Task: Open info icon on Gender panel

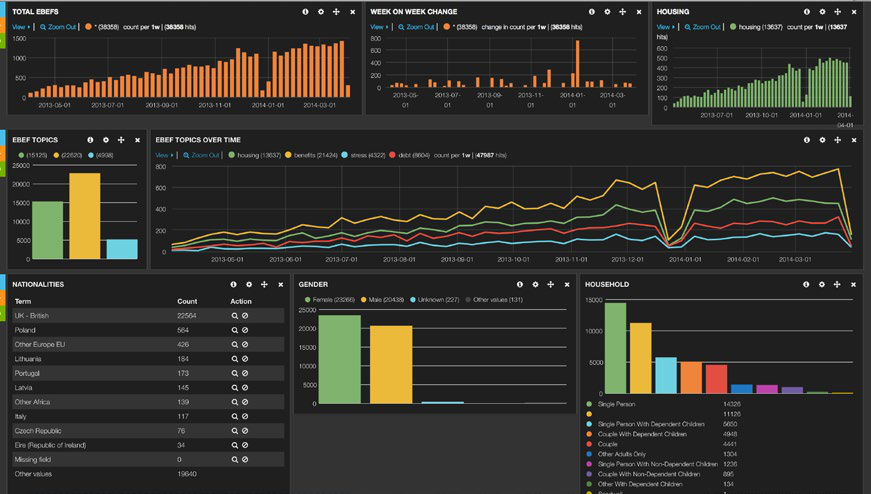Action: 519,285
